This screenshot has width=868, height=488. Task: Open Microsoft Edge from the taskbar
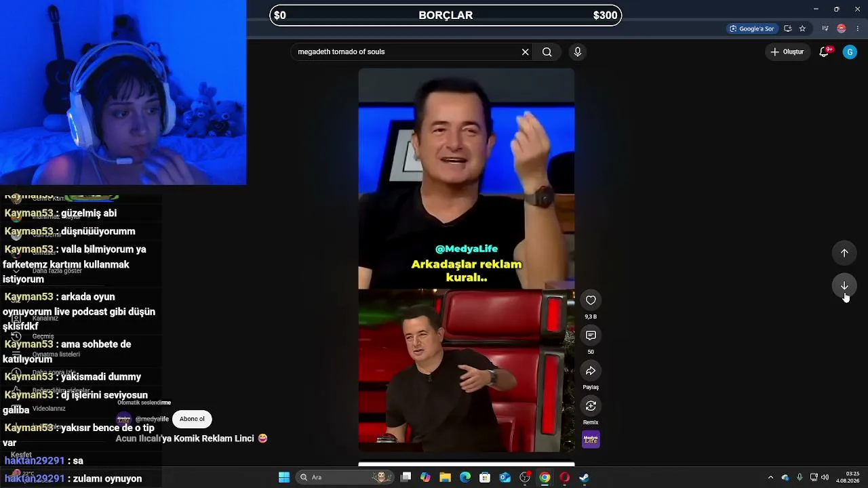point(465,477)
